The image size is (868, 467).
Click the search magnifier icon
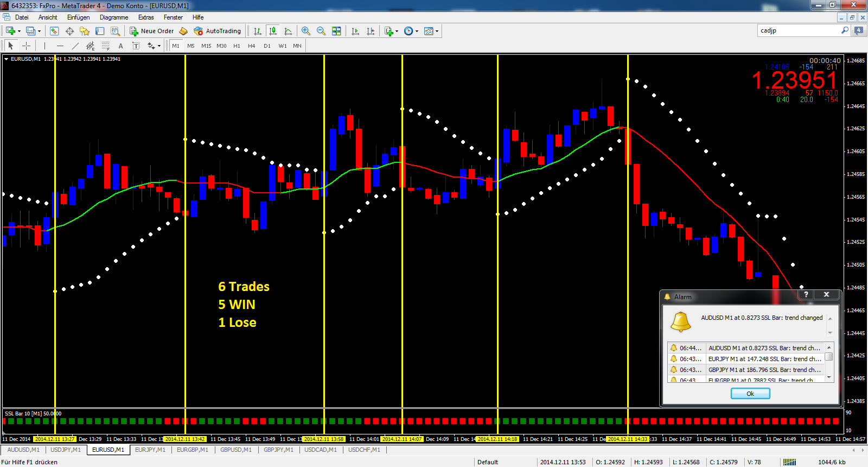[x=845, y=30]
